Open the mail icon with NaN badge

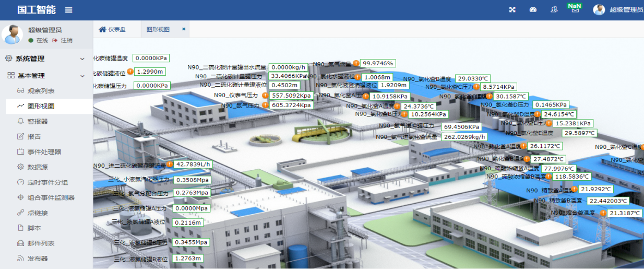[575, 10]
